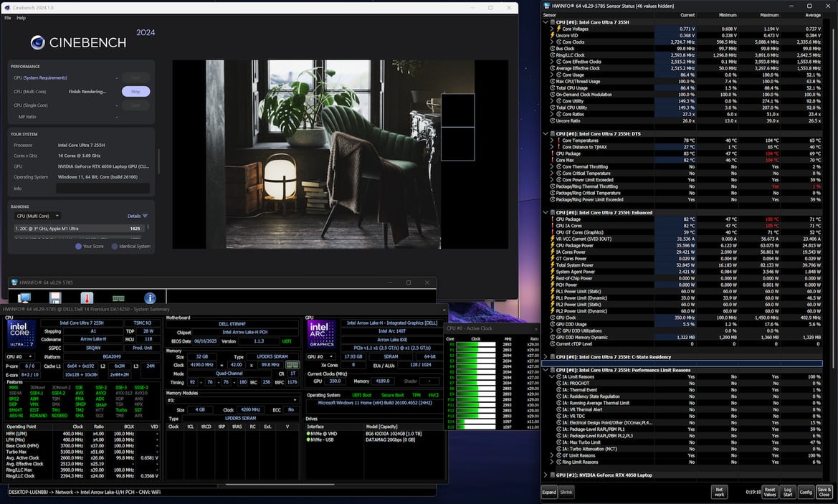
Task: Open About via the blue info icon
Action: point(150,298)
